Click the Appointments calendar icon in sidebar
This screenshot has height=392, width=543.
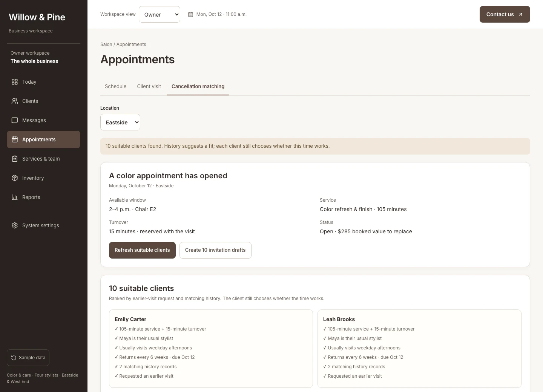(15, 139)
